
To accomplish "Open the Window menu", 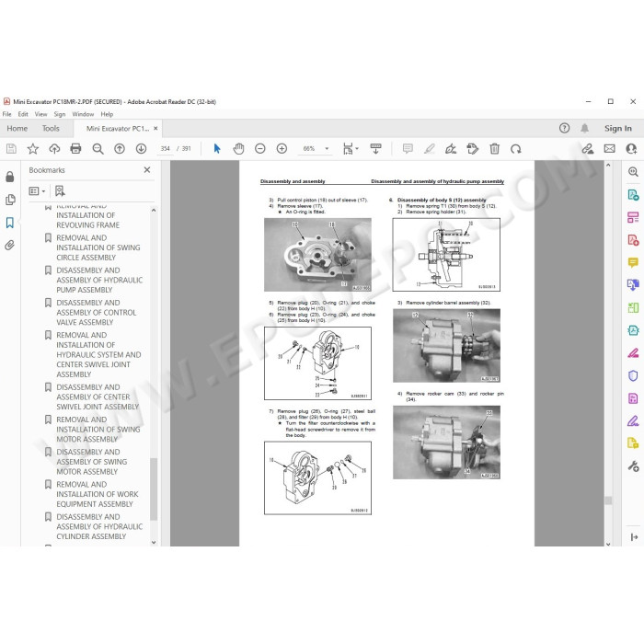I will [83, 114].
